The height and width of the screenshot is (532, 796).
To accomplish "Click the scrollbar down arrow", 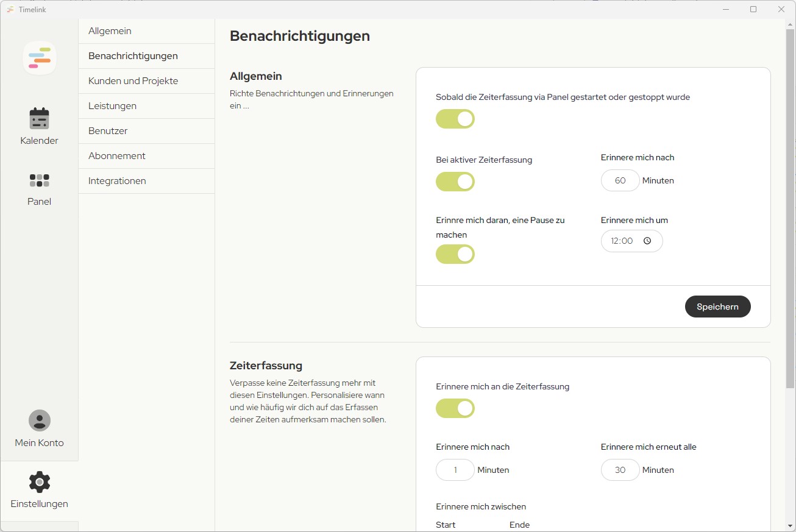I will click(x=790, y=526).
